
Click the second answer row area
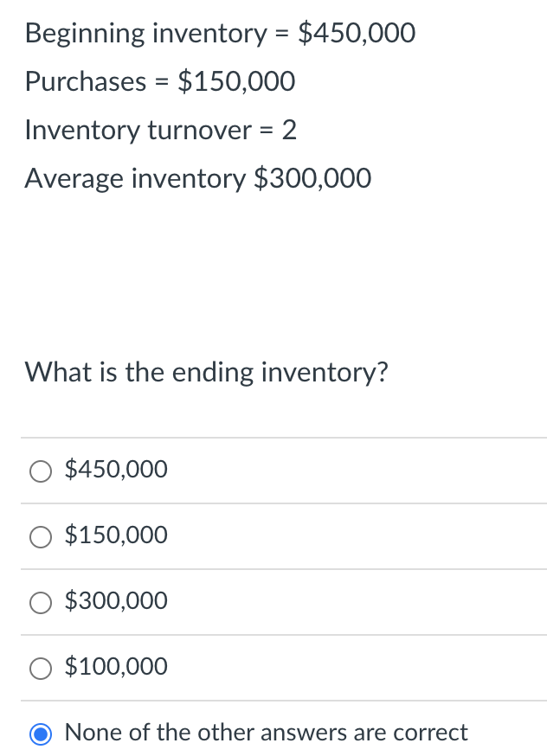[x=273, y=535]
